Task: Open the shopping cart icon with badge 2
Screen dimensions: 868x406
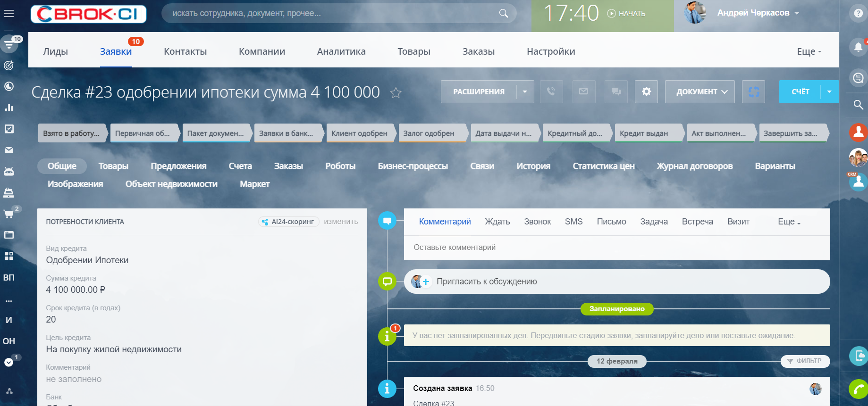Action: click(x=9, y=214)
